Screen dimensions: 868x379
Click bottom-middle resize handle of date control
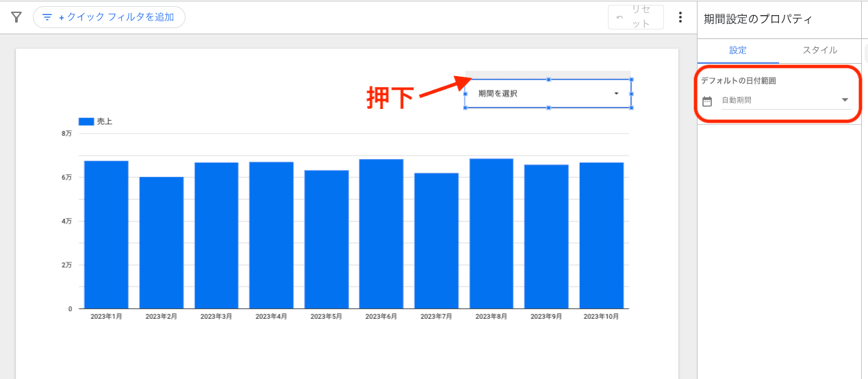click(x=548, y=108)
